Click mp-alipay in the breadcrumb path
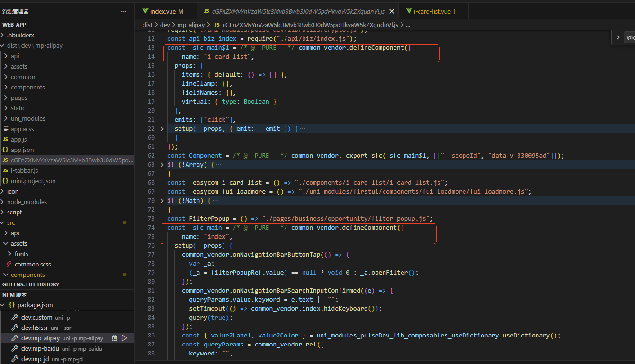635x364 pixels. (191, 25)
